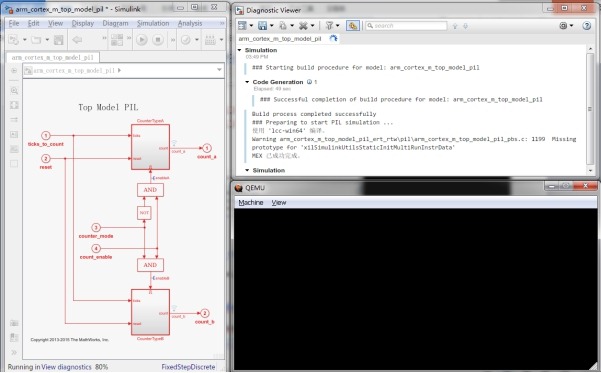Screen dimensions: 601x373
Task: Expand the Build model dropdown arrow
Action: 221,39
